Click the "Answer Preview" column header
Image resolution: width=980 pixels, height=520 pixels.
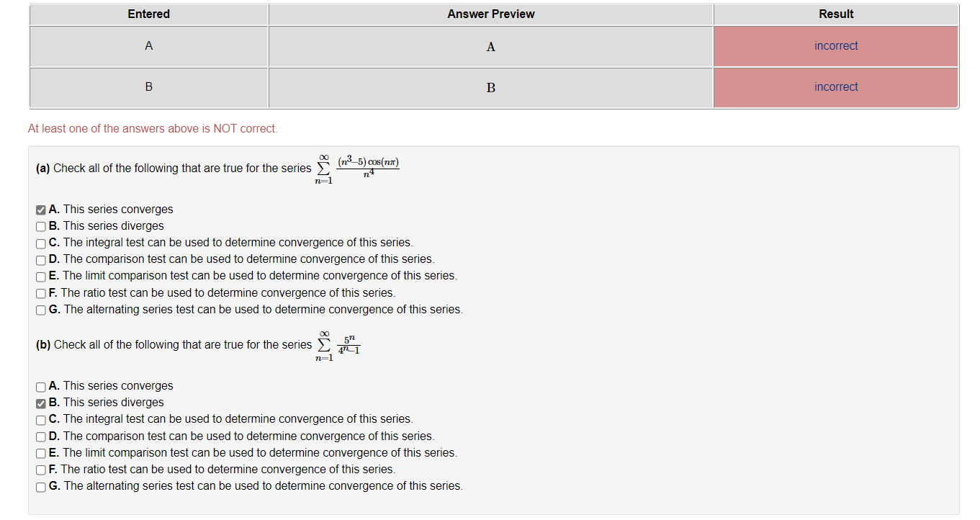point(490,14)
